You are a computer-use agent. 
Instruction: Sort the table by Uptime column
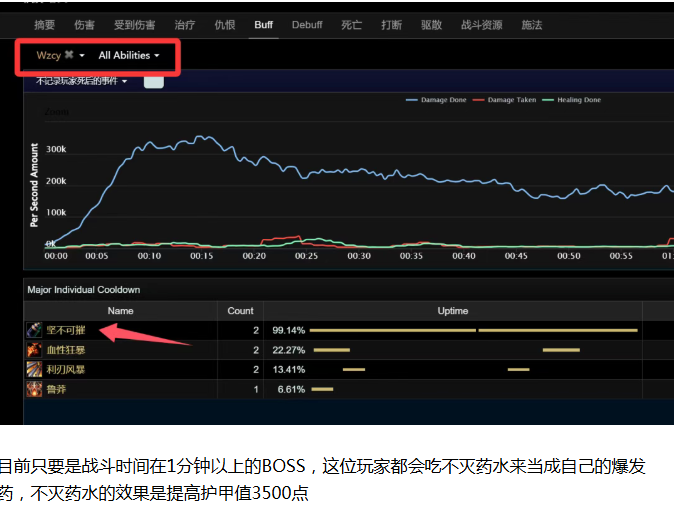[452, 311]
